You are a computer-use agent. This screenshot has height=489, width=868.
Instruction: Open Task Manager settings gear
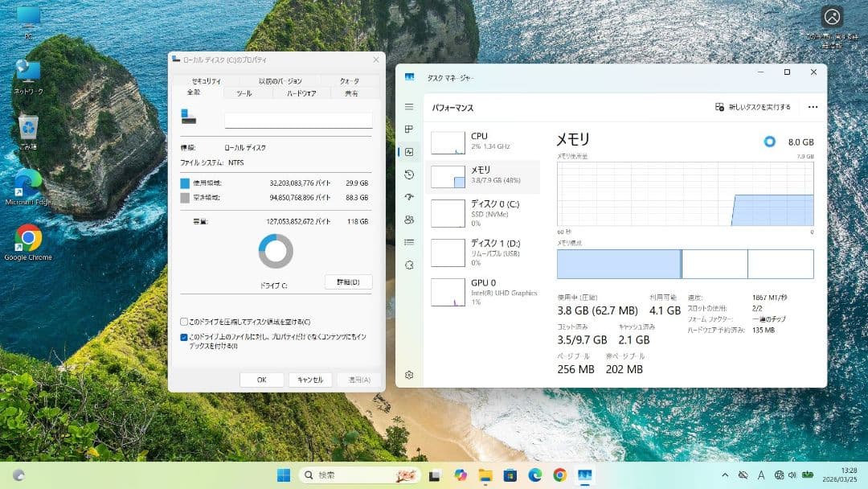coord(409,375)
